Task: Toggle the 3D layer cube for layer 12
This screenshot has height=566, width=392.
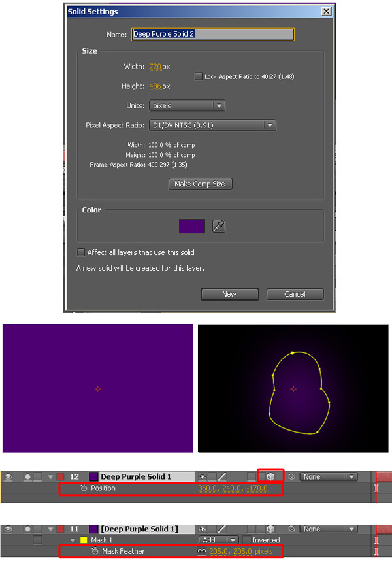Action: click(270, 476)
